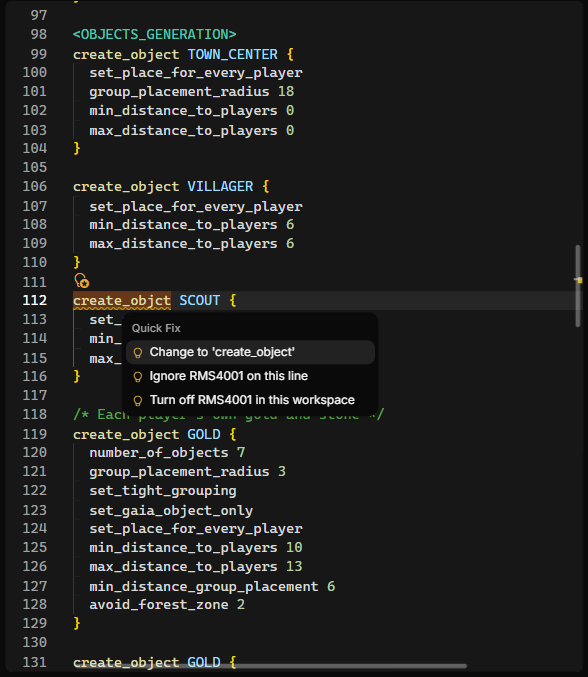This screenshot has height=677, width=588.
Task: Click set_gaia_object_only on line 123
Action: (171, 510)
